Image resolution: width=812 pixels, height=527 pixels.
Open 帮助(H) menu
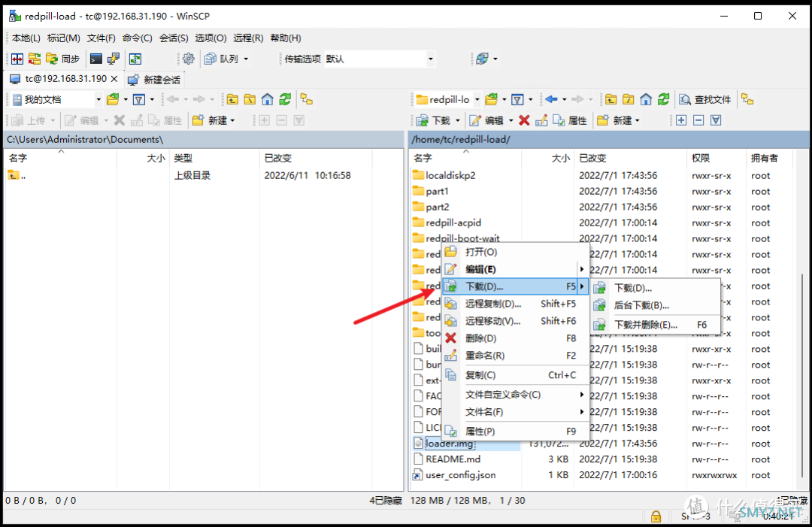(x=286, y=38)
